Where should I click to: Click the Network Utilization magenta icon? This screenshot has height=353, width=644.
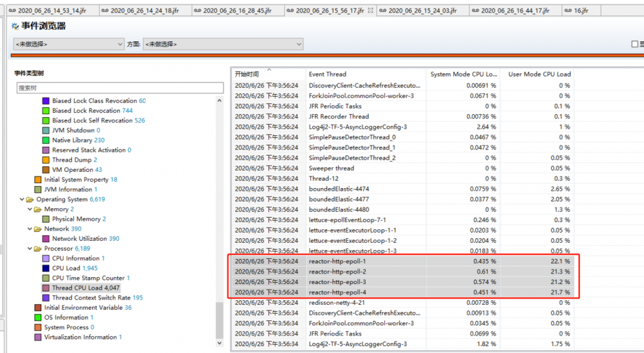pos(46,239)
